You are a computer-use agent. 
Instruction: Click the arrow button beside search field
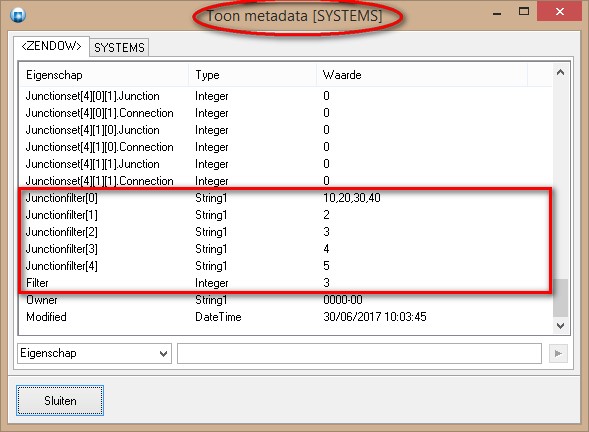[x=558, y=353]
